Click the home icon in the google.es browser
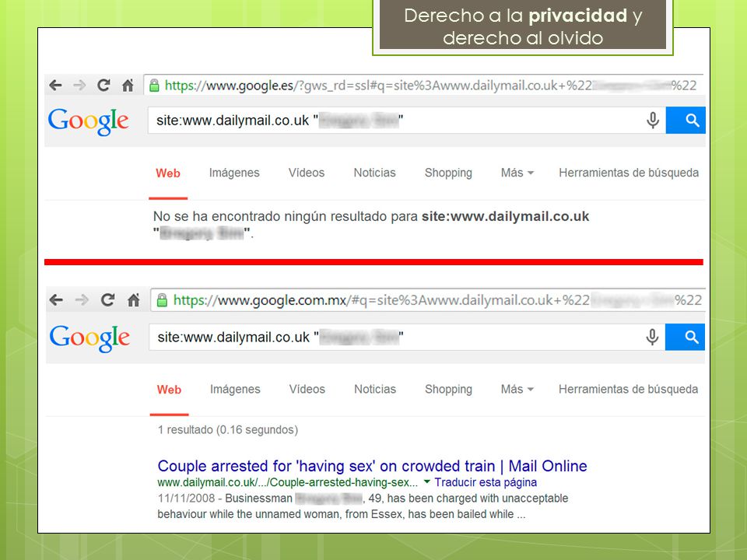Viewport: 747px width, 560px height. [127, 86]
